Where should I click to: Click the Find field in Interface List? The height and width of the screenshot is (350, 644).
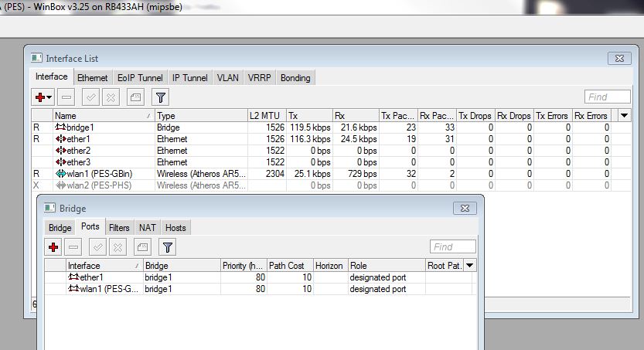tap(608, 97)
